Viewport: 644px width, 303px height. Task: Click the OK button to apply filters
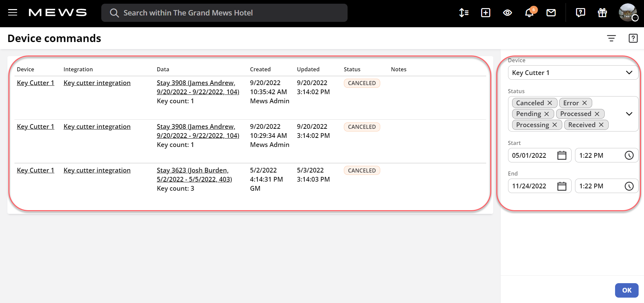(x=626, y=290)
